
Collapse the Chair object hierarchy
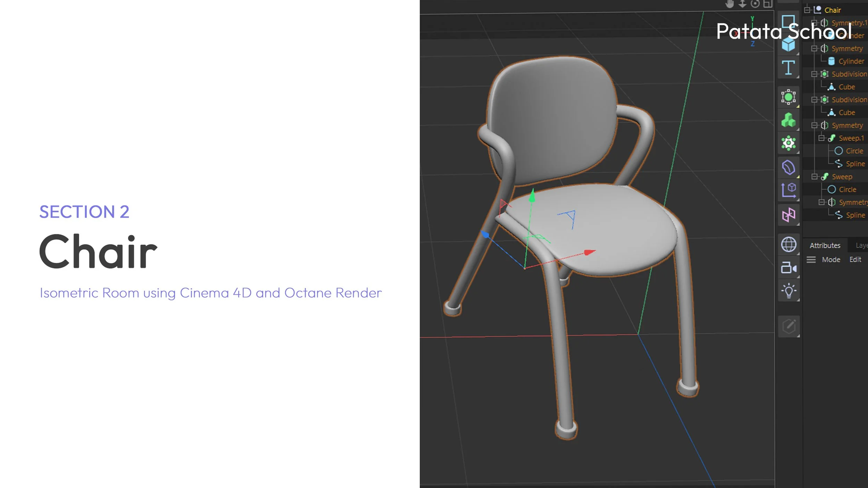click(807, 10)
